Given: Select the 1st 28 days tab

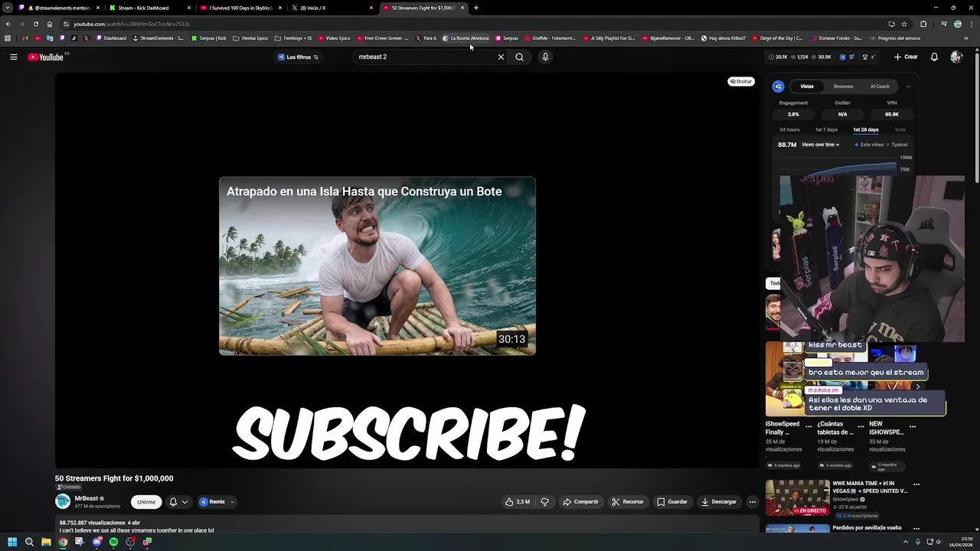Looking at the screenshot, I should (x=866, y=130).
